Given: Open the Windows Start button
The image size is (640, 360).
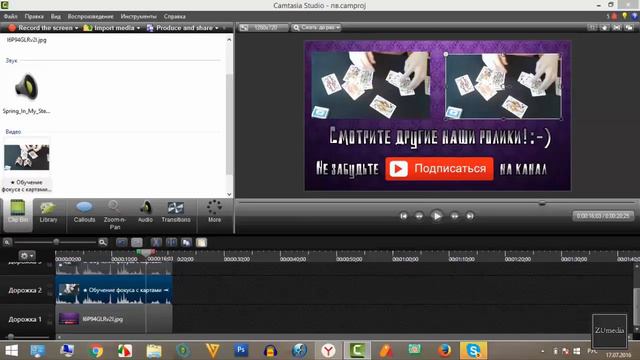Looking at the screenshot, I should [11, 351].
